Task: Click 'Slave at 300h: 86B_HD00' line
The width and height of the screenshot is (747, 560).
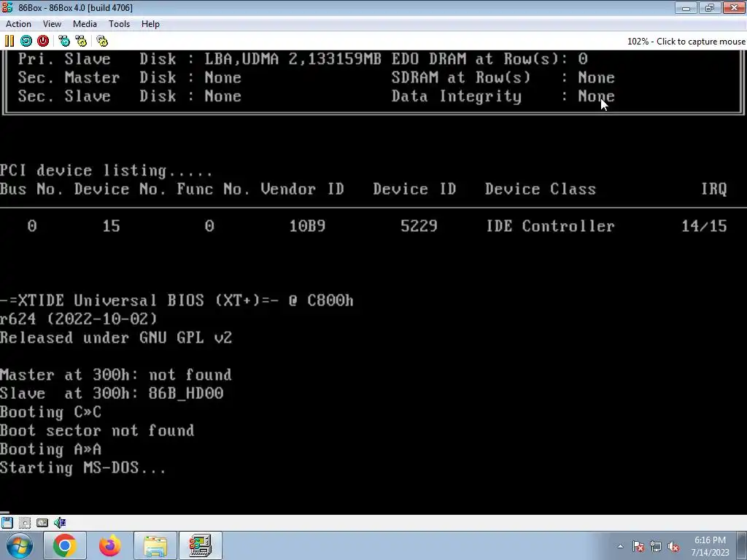Action: pyautogui.click(x=112, y=393)
